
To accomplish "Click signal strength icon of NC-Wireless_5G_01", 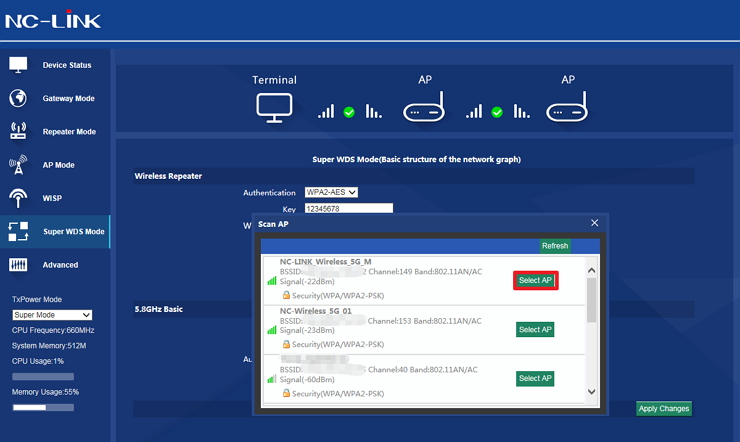I will click(272, 330).
